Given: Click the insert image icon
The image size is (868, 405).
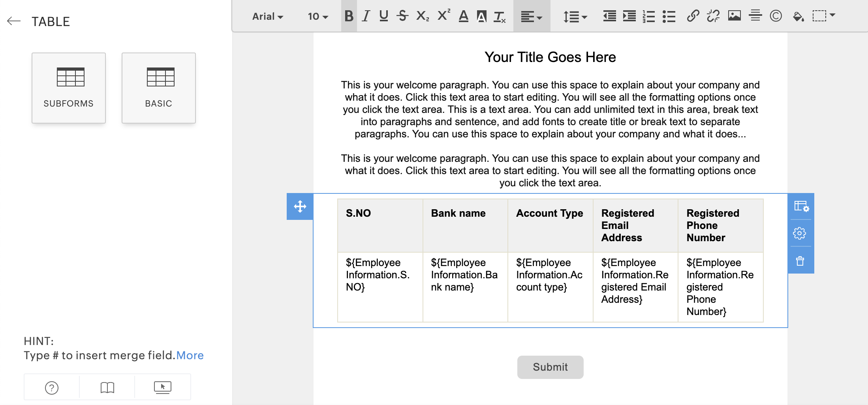Looking at the screenshot, I should click(734, 16).
